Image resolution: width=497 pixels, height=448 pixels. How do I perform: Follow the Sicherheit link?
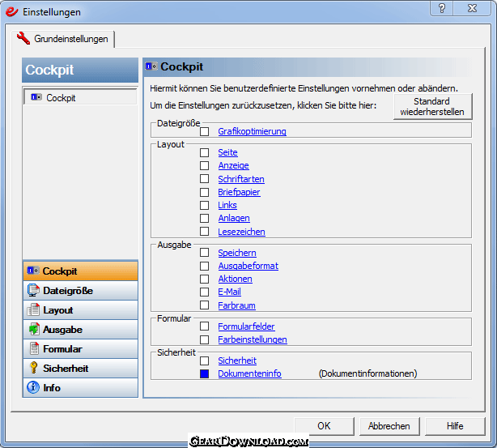click(x=237, y=361)
